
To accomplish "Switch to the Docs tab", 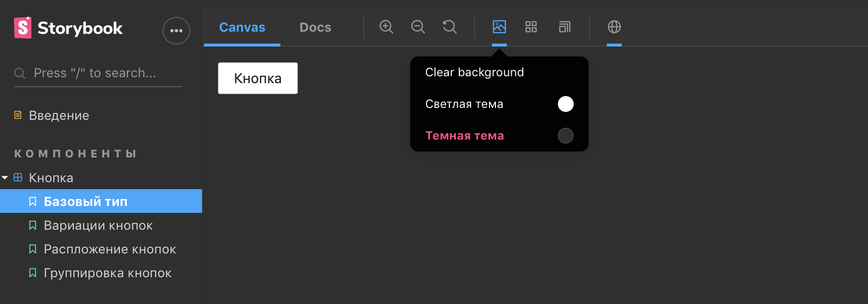I will [316, 27].
